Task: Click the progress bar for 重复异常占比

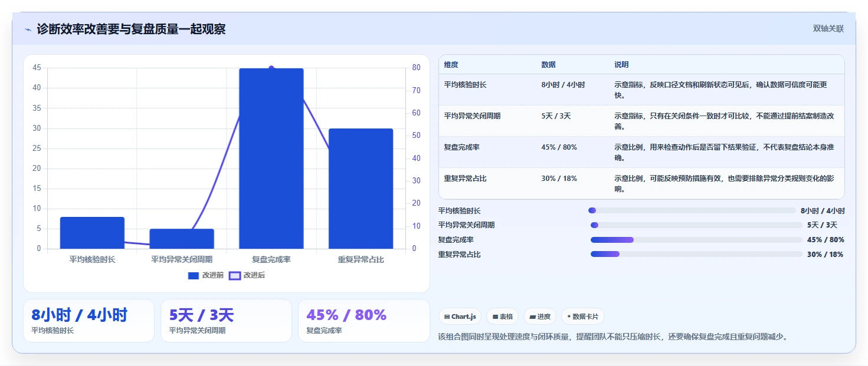Action: pos(696,255)
